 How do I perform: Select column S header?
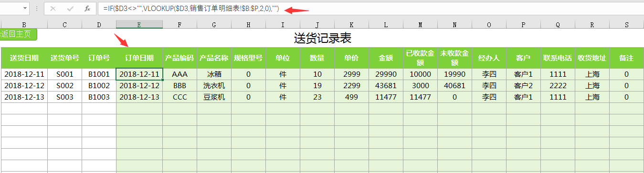pyautogui.click(x=626, y=24)
